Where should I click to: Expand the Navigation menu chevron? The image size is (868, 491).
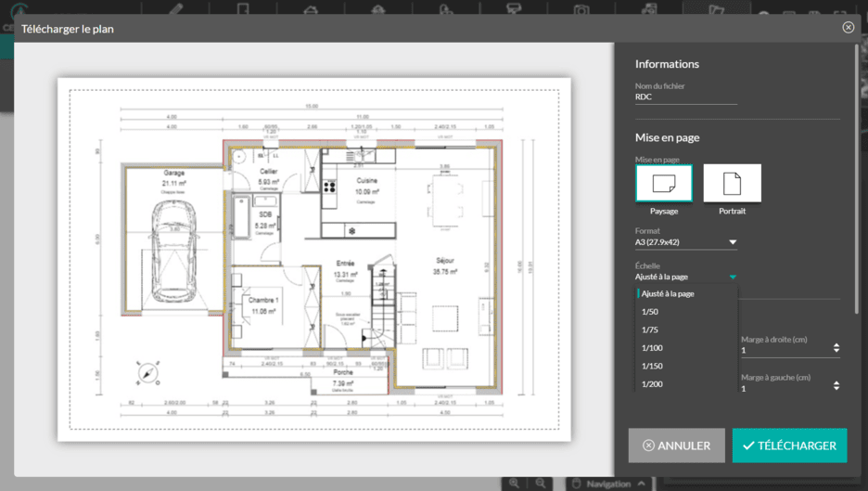click(641, 484)
